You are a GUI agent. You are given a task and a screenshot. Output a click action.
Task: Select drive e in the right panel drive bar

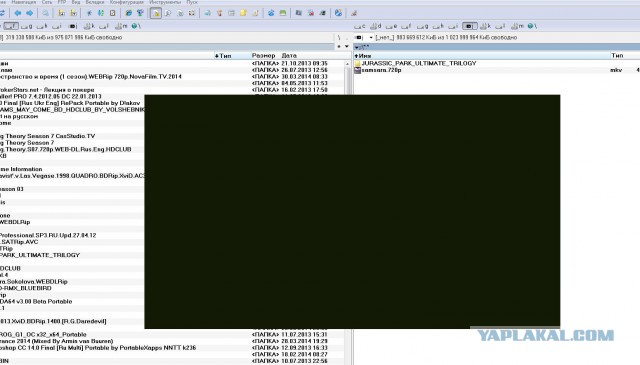pyautogui.click(x=391, y=26)
